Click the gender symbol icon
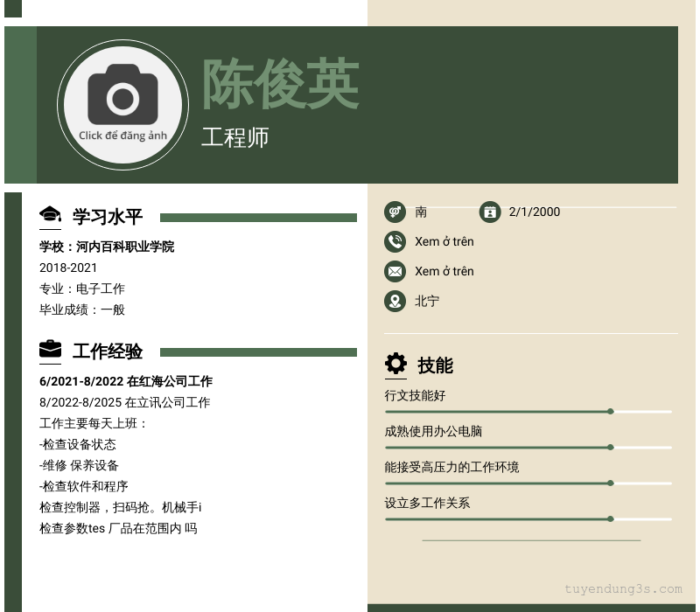Screen dimensions: 700x612 395,212
